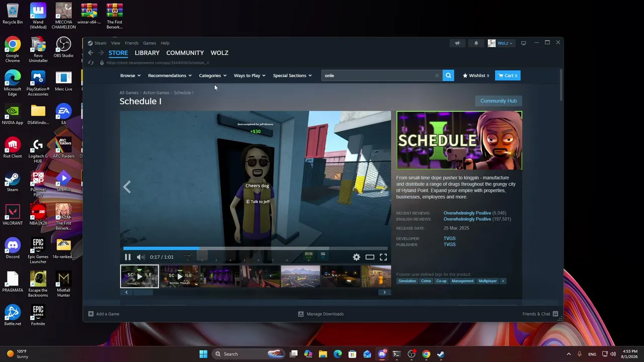
Task: Go to the Community Hub
Action: [499, 101]
